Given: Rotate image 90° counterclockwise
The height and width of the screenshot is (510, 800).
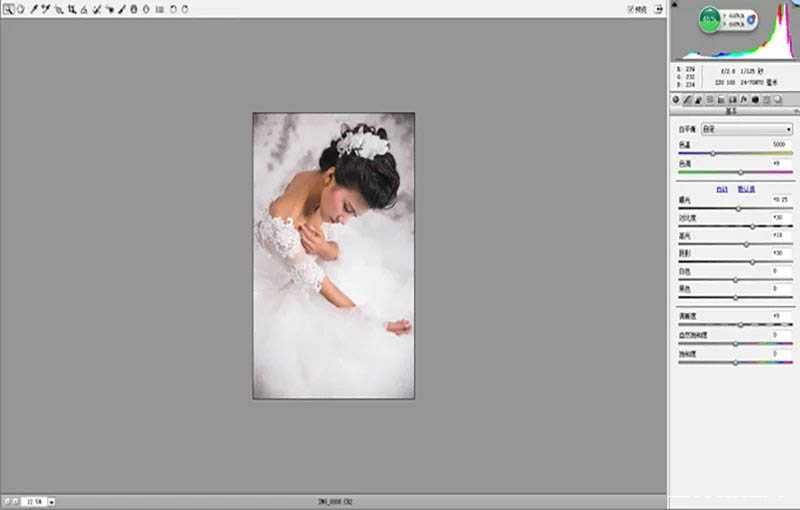Looking at the screenshot, I should coord(173,9).
